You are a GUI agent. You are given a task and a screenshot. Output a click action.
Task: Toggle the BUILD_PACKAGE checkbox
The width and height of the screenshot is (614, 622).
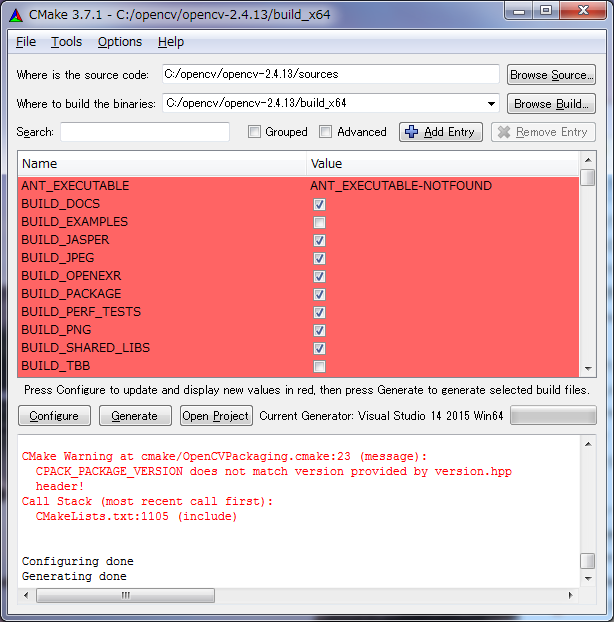click(x=319, y=294)
